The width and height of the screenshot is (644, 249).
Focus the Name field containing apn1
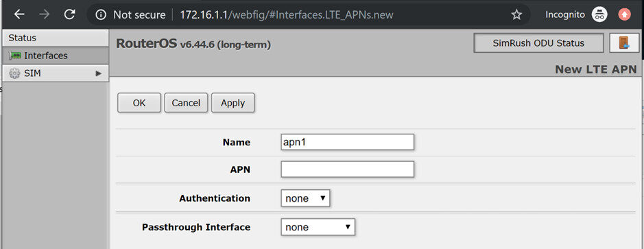click(x=348, y=142)
